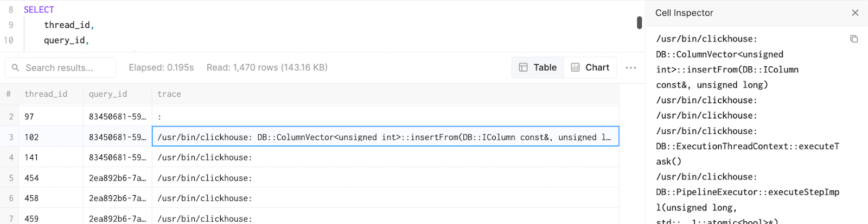This screenshot has width=868, height=224.
Task: Select thread_id cell with value 97
Action: click(50, 117)
